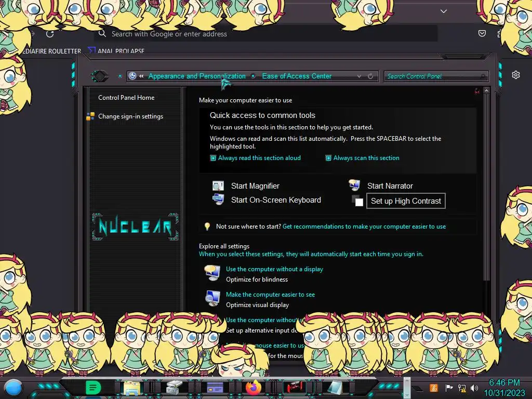The image size is (532, 399).
Task: Click the Start orb on the taskbar
Action: tap(14, 388)
